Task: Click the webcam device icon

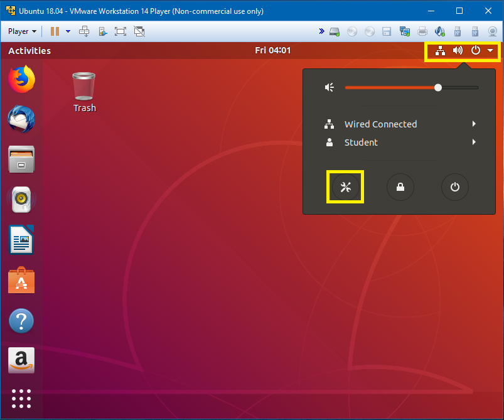Action: click(493, 31)
